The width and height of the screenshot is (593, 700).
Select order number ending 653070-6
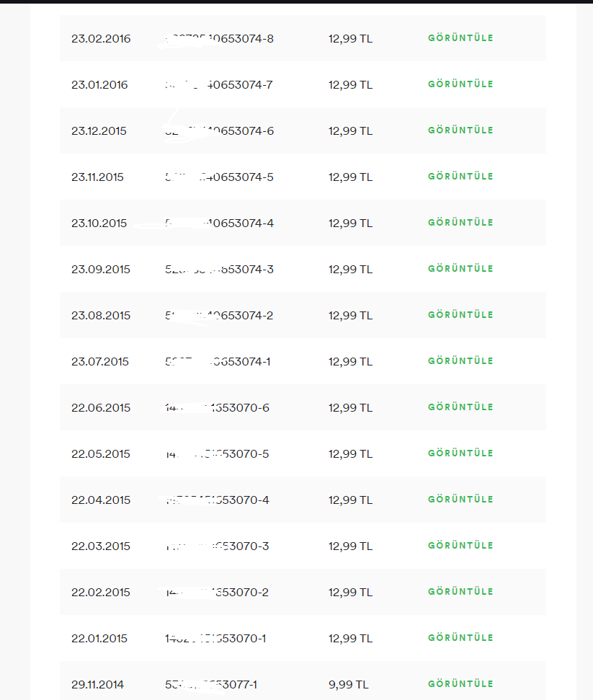217,408
